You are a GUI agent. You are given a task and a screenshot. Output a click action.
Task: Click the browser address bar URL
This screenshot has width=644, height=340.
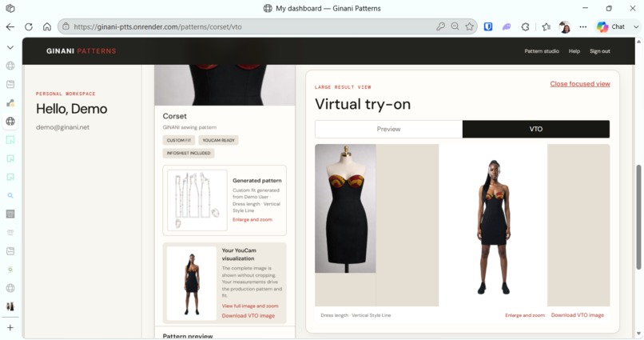pyautogui.click(x=157, y=26)
